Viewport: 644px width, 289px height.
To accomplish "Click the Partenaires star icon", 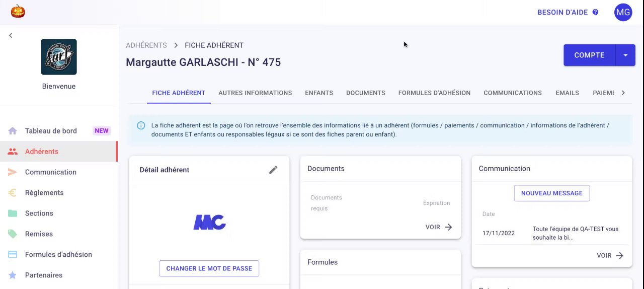I will pyautogui.click(x=13, y=275).
